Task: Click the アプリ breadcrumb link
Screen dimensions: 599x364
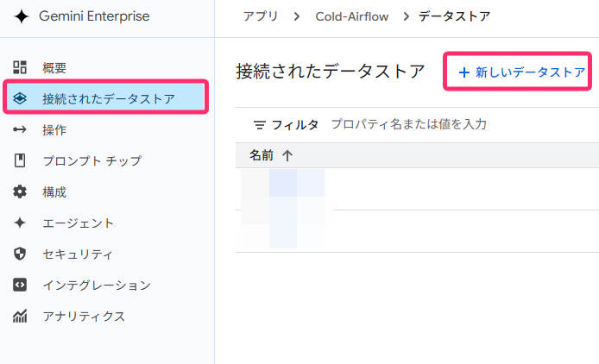Action: tap(261, 16)
